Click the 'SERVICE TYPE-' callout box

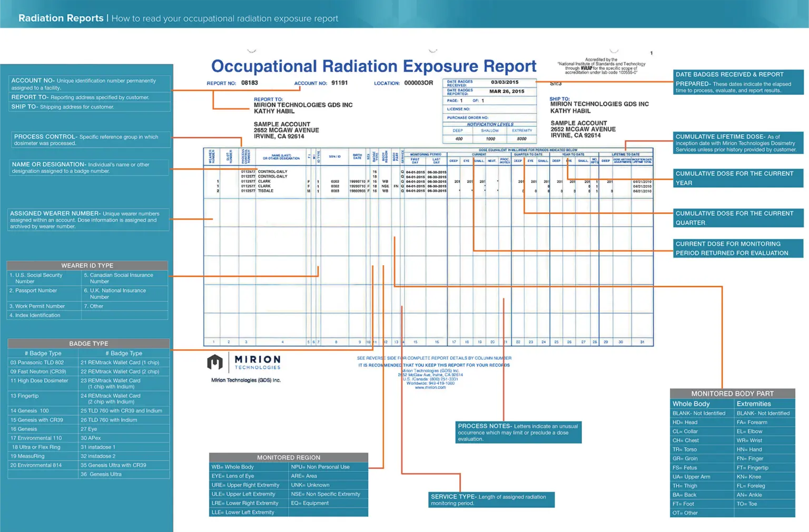coord(491,500)
